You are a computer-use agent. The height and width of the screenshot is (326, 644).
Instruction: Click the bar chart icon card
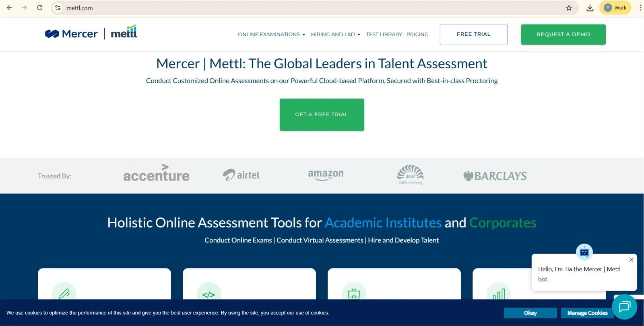click(499, 294)
